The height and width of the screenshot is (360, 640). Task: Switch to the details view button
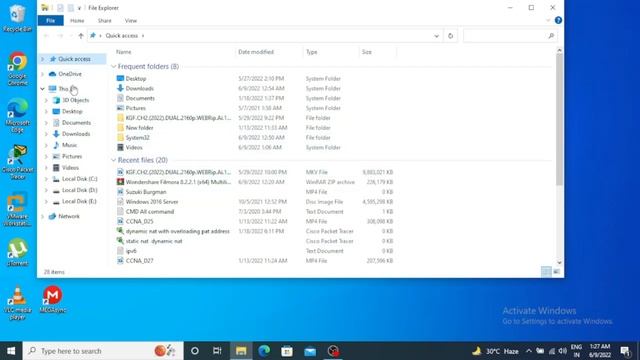546,271
